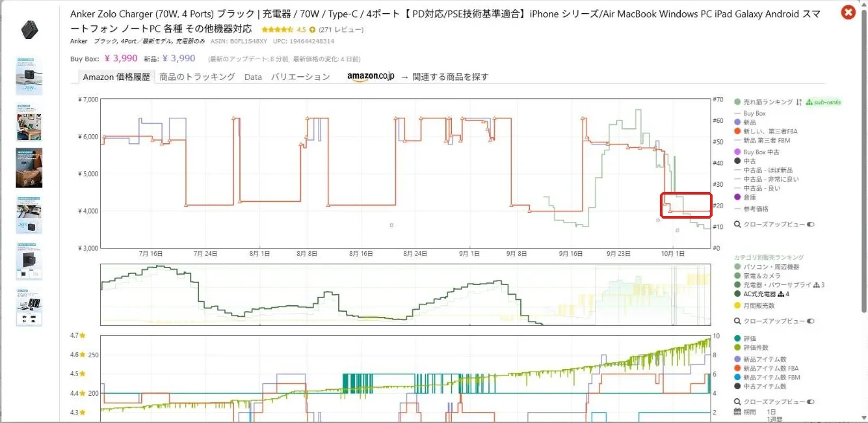
Task: Click the hierarchy icon beside 充電器・パワーサプライ
Action: [817, 285]
